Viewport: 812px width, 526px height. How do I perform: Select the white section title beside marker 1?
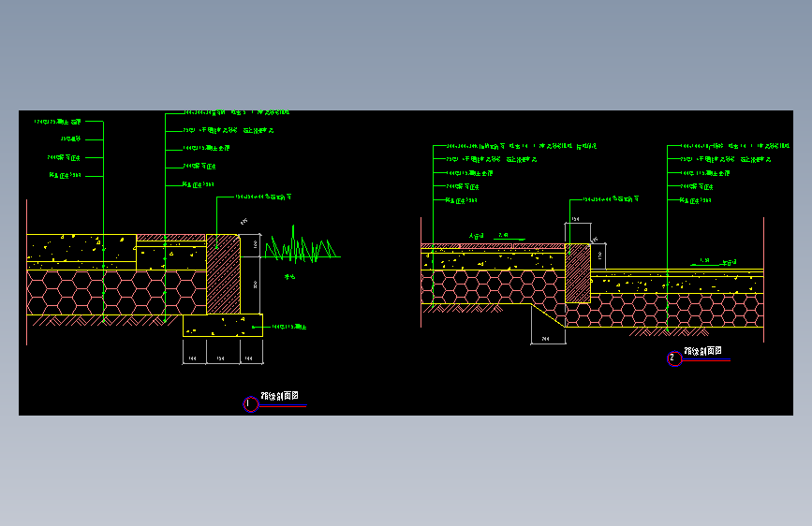(279, 396)
